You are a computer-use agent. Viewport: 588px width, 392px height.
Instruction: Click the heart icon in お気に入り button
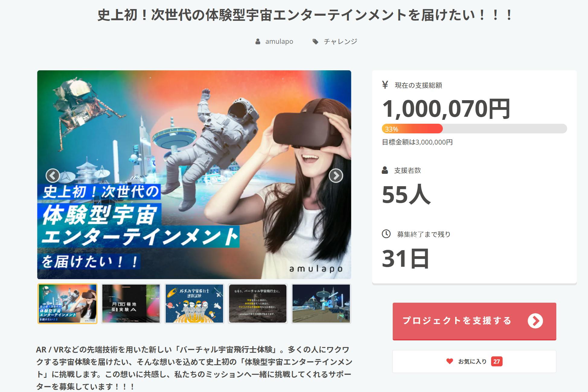450,361
